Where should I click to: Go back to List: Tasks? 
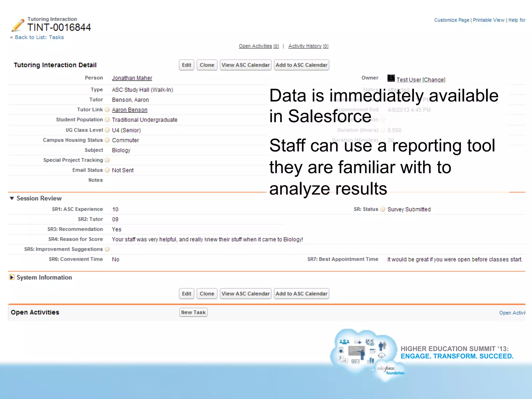click(39, 37)
